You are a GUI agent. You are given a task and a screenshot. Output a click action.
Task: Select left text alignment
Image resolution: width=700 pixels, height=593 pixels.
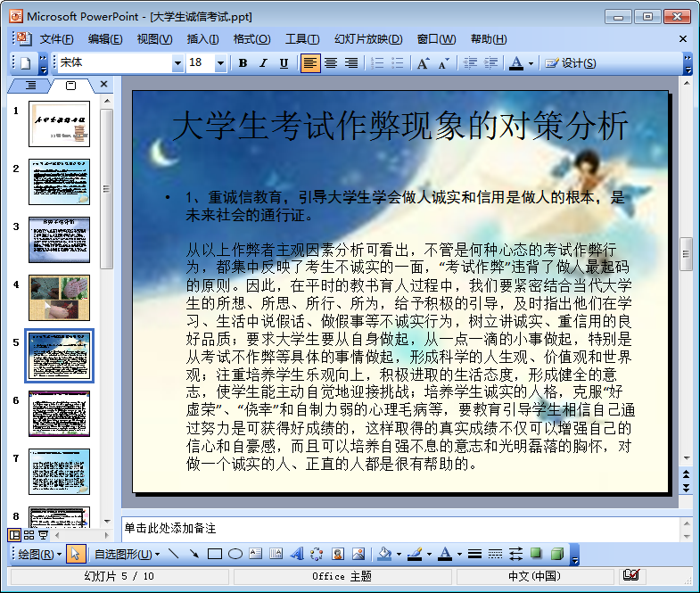(x=309, y=63)
